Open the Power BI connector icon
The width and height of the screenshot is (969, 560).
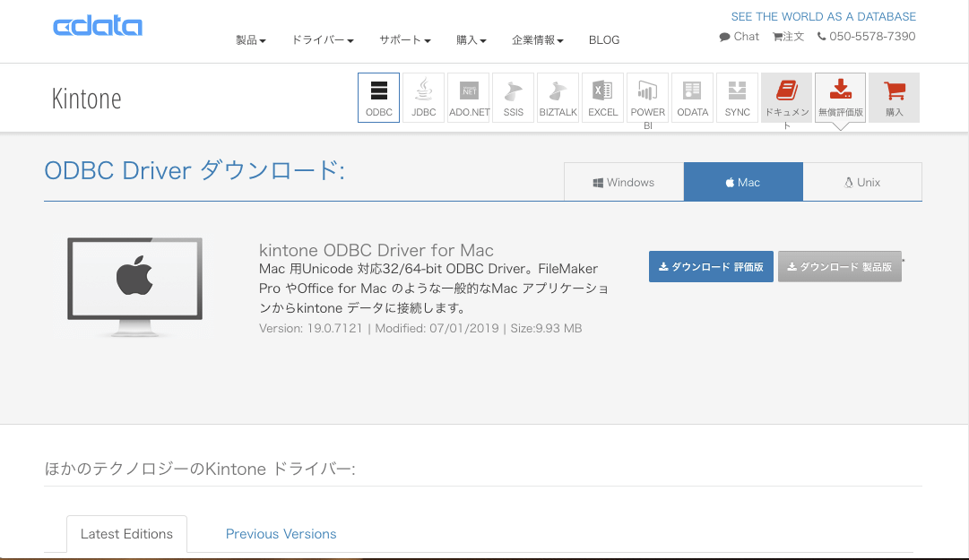(x=648, y=98)
